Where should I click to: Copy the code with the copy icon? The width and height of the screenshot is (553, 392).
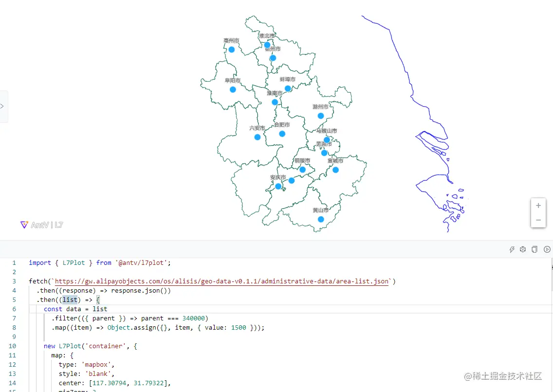point(535,249)
